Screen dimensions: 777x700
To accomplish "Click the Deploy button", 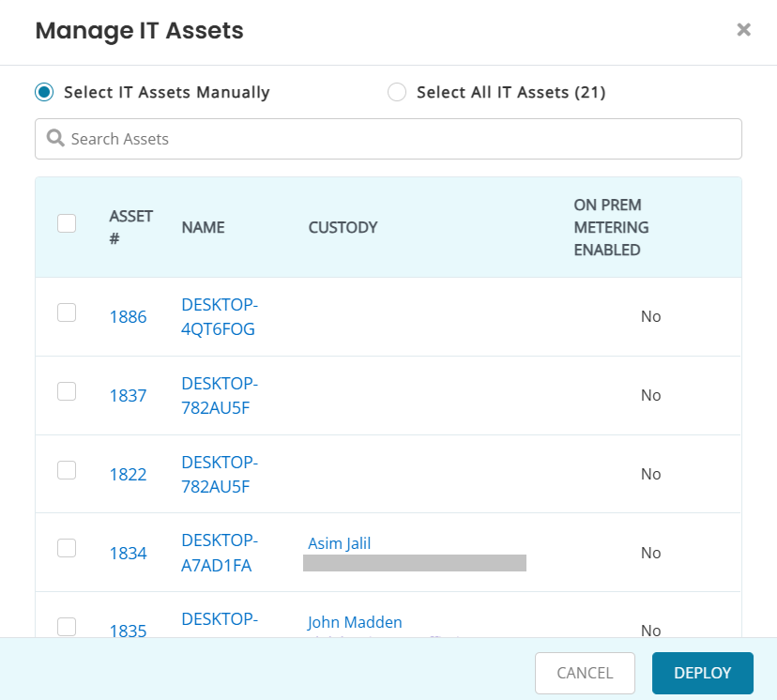I will [702, 673].
